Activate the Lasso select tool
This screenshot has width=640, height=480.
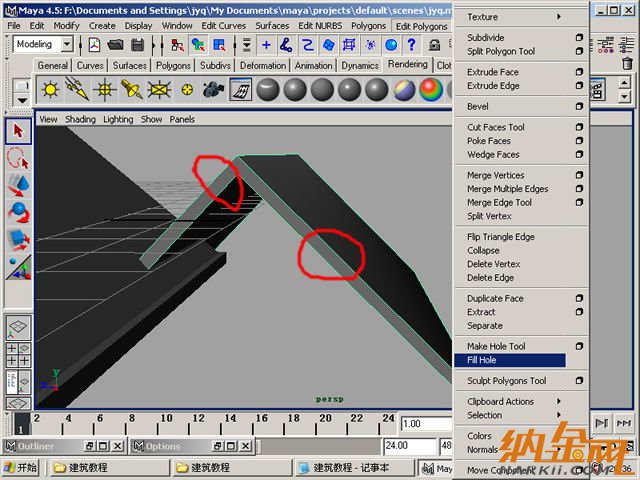point(18,157)
